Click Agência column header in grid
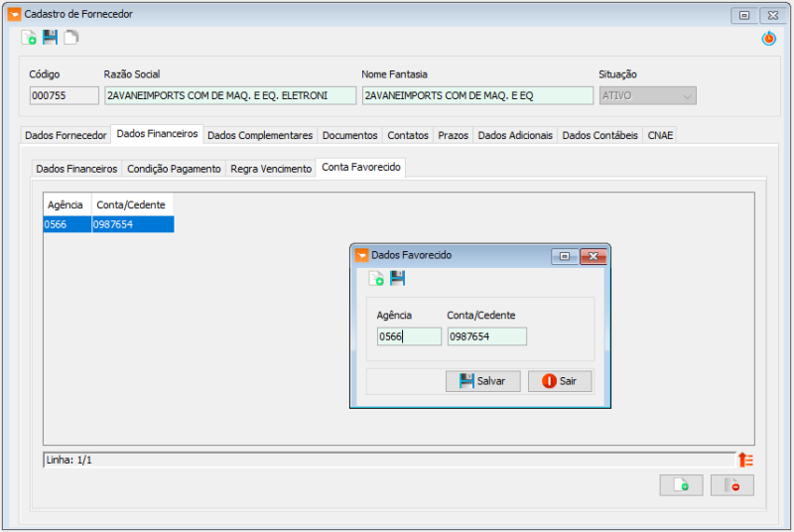The height and width of the screenshot is (532, 794). pos(67,204)
